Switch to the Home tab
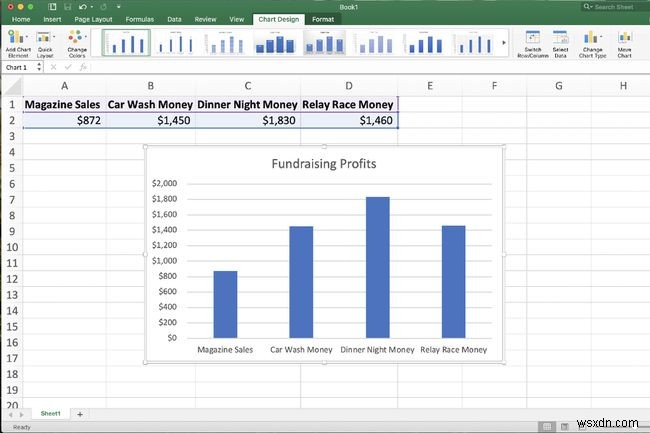 21,19
